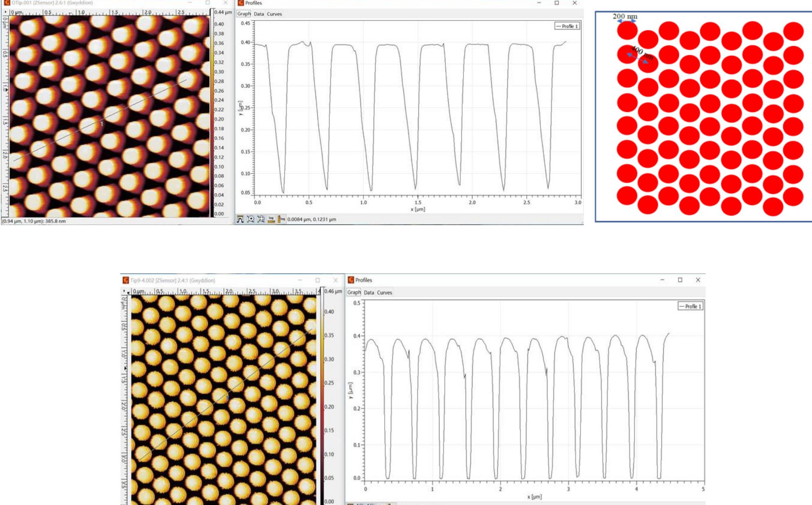The height and width of the screenshot is (505, 812).
Task: Close the bottom Profiles window
Action: click(698, 280)
